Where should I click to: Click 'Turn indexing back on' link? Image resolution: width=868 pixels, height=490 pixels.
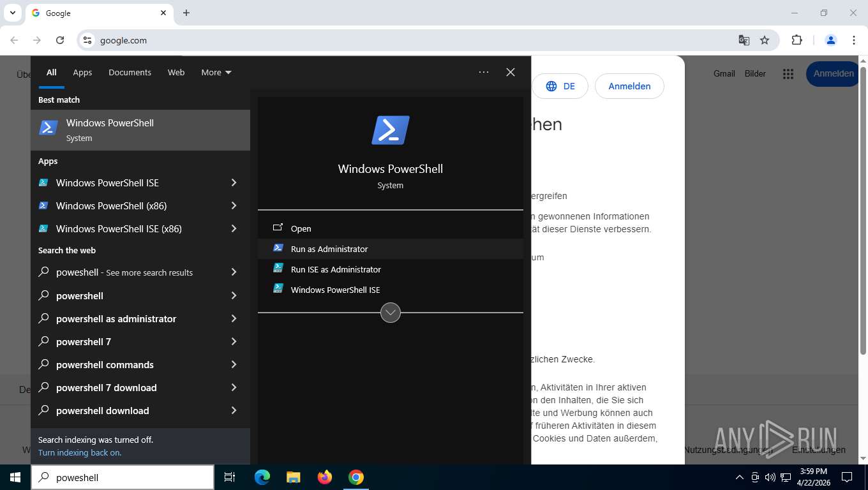pyautogui.click(x=80, y=452)
